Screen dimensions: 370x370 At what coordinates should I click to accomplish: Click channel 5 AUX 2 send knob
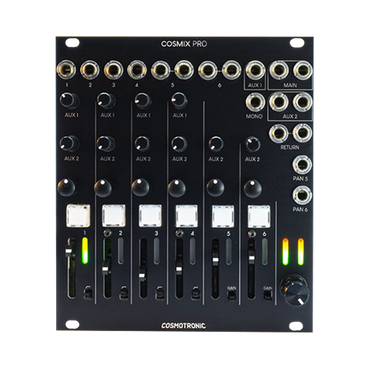(216, 143)
